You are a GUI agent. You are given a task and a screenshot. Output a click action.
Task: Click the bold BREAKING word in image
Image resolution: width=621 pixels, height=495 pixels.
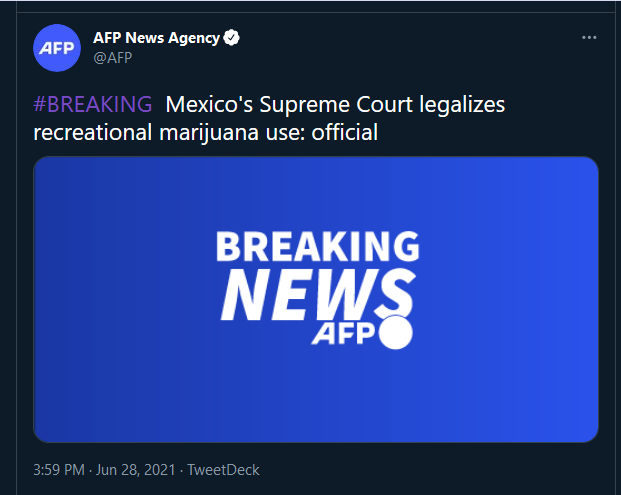[x=318, y=246]
